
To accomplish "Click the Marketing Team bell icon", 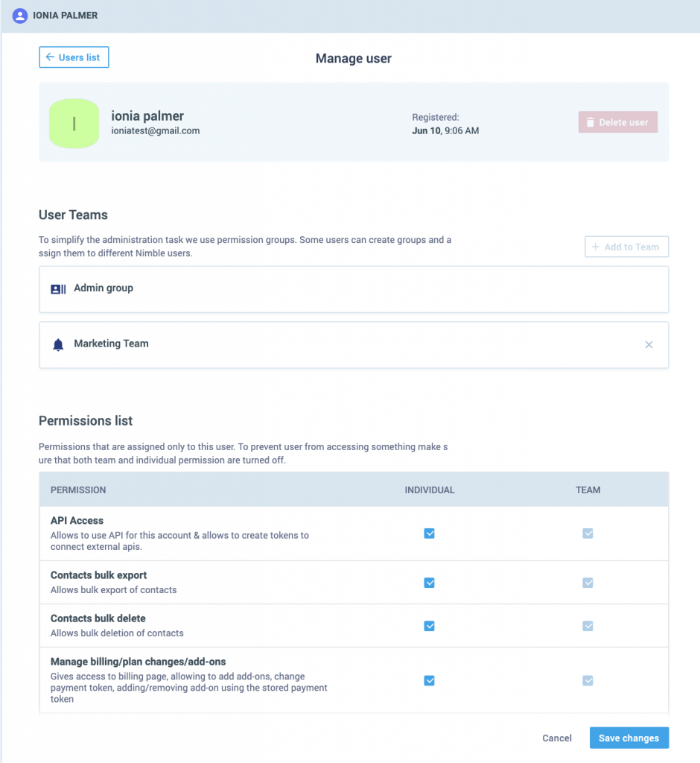I will pos(58,345).
